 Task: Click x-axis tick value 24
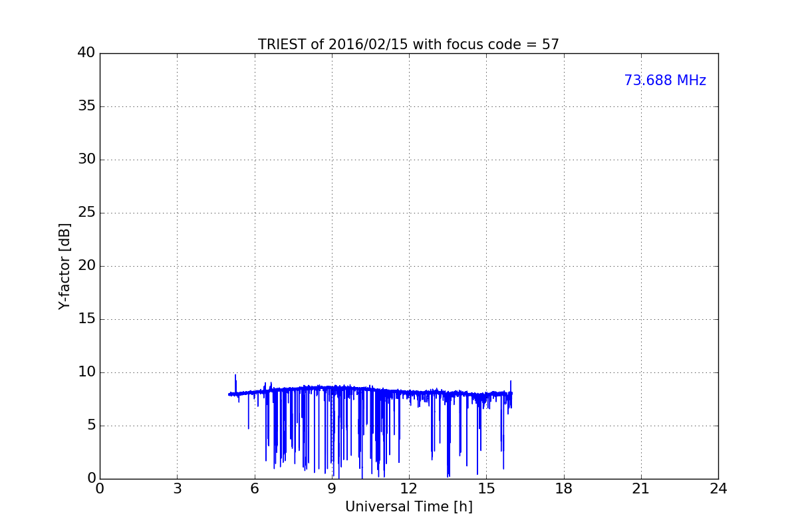coord(718,489)
